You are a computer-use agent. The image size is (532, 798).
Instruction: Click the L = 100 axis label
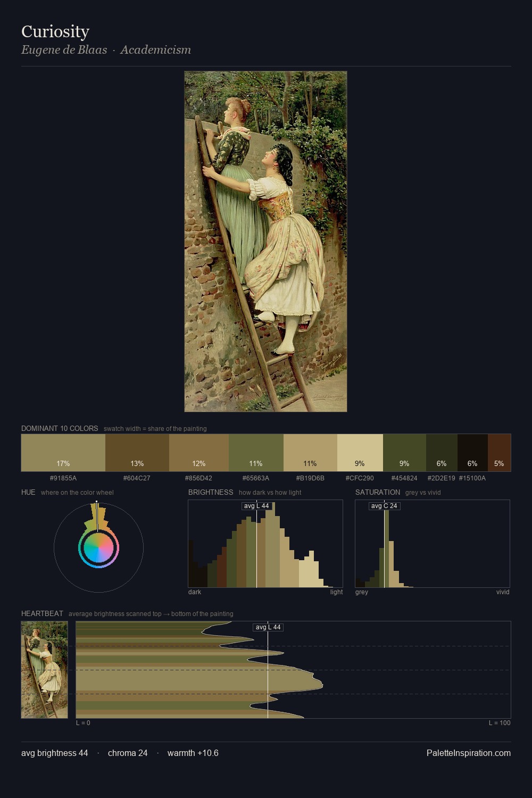[x=500, y=723]
